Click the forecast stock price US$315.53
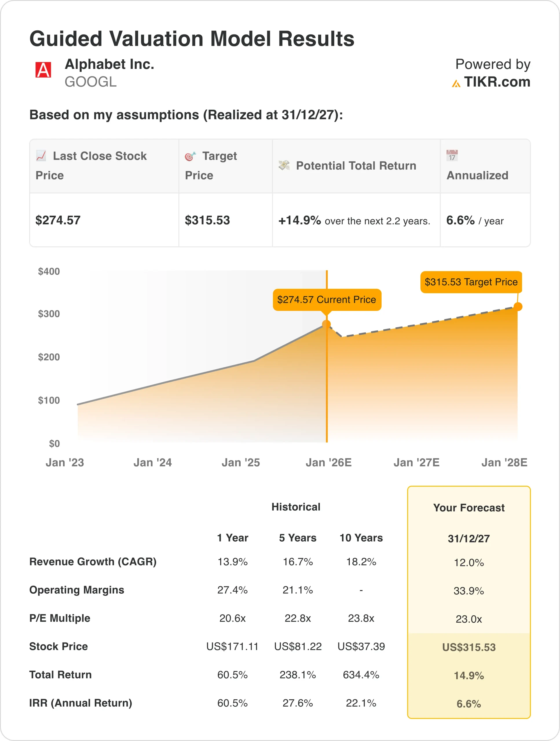The width and height of the screenshot is (560, 741). click(469, 647)
